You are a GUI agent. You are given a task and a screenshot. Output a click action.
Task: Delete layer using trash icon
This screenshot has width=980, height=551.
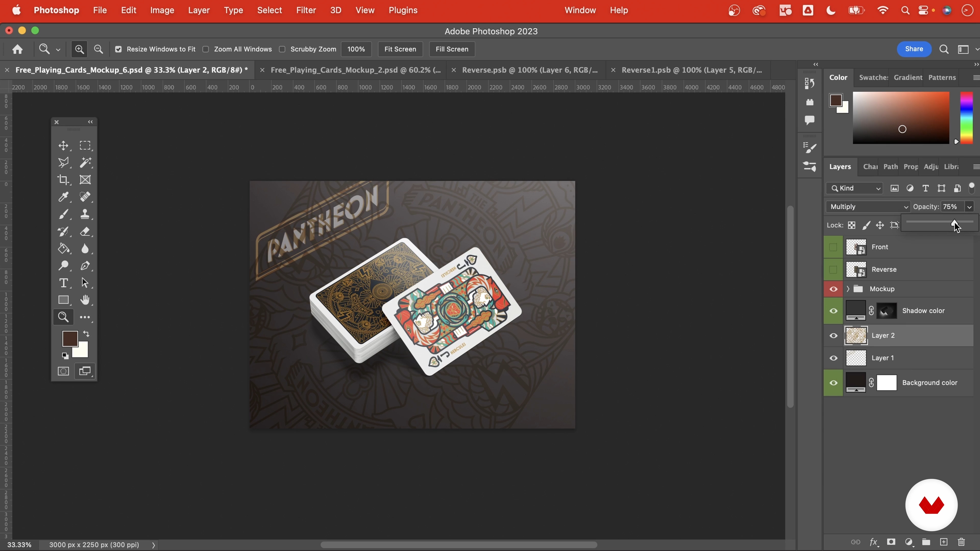962,542
